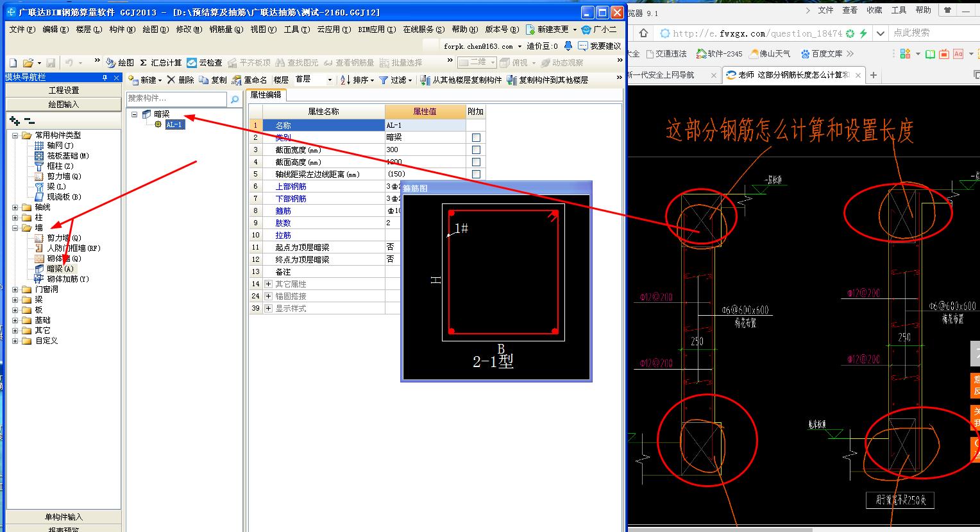Screen dimensions: 980x532
Task: Open the 楼层 menu
Action: pyautogui.click(x=89, y=29)
